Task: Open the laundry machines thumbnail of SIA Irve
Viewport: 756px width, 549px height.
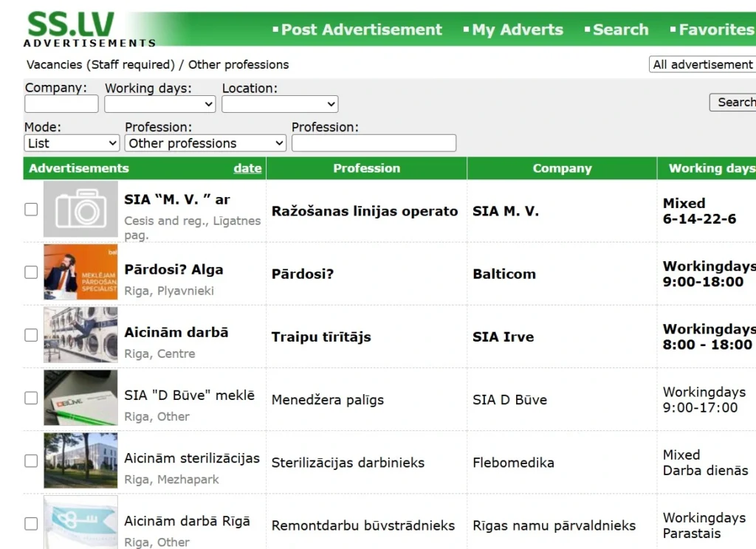Action: click(x=80, y=335)
